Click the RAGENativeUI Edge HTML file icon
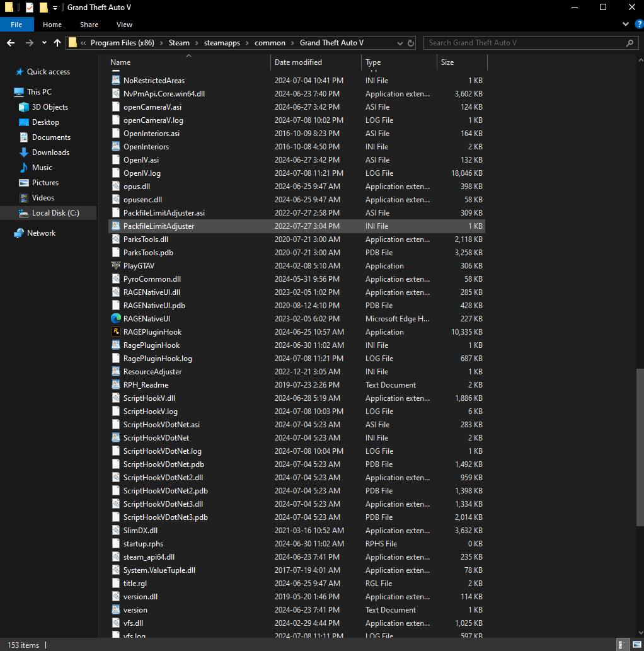Image resolution: width=644 pixels, height=651 pixels. pyautogui.click(x=116, y=318)
